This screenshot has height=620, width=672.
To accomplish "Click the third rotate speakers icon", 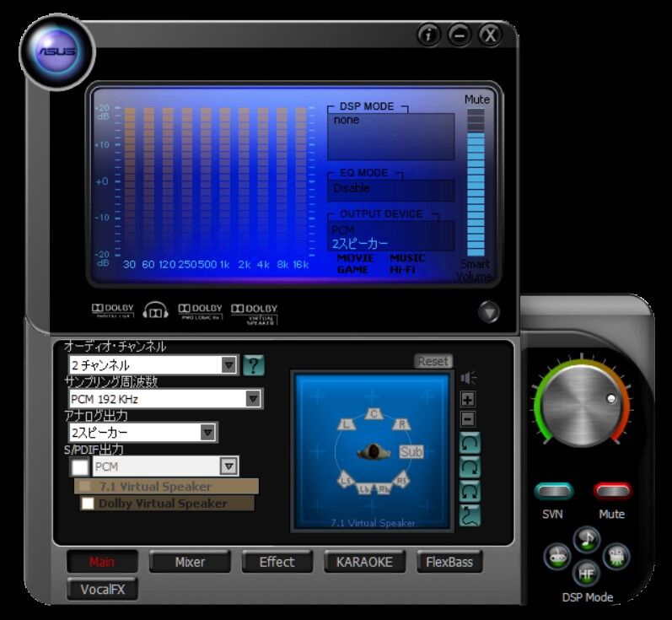I will coord(470,492).
